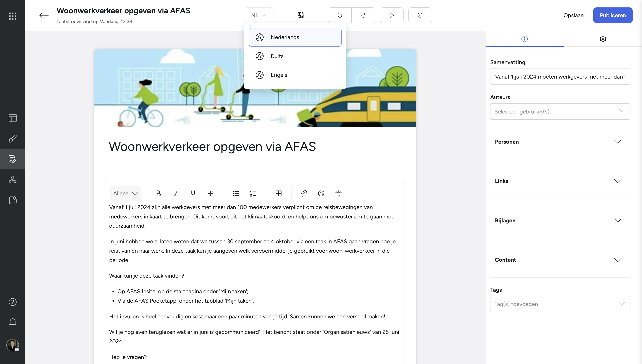Open the brush design icon in sidebar

pos(12,139)
